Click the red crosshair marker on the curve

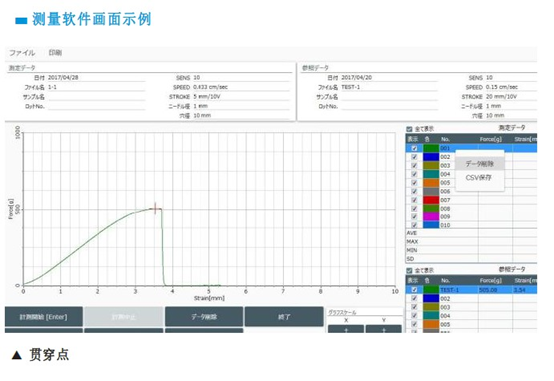pyautogui.click(x=155, y=209)
